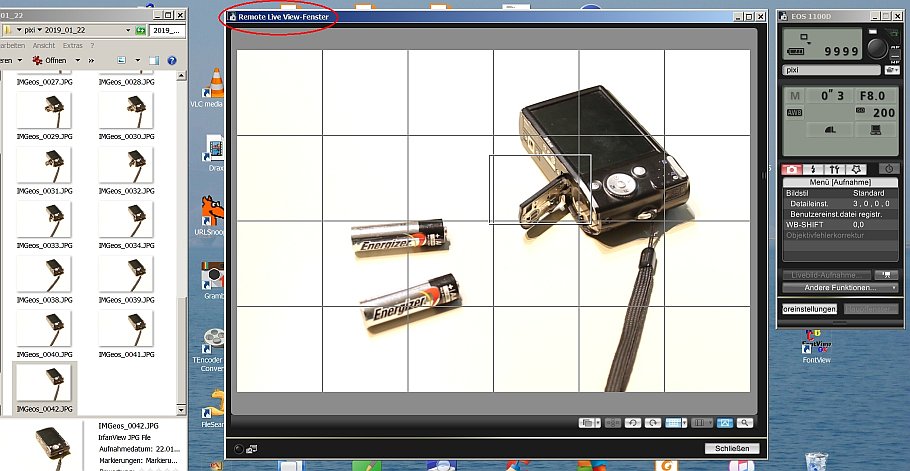Image resolution: width=910 pixels, height=471 pixels.
Task: Click the image quality L setting
Action: click(x=830, y=130)
